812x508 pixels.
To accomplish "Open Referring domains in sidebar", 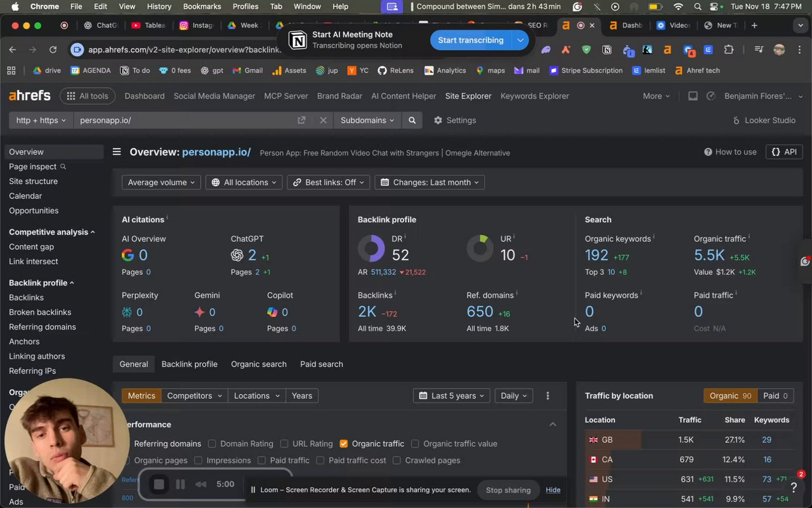I will [x=43, y=327].
